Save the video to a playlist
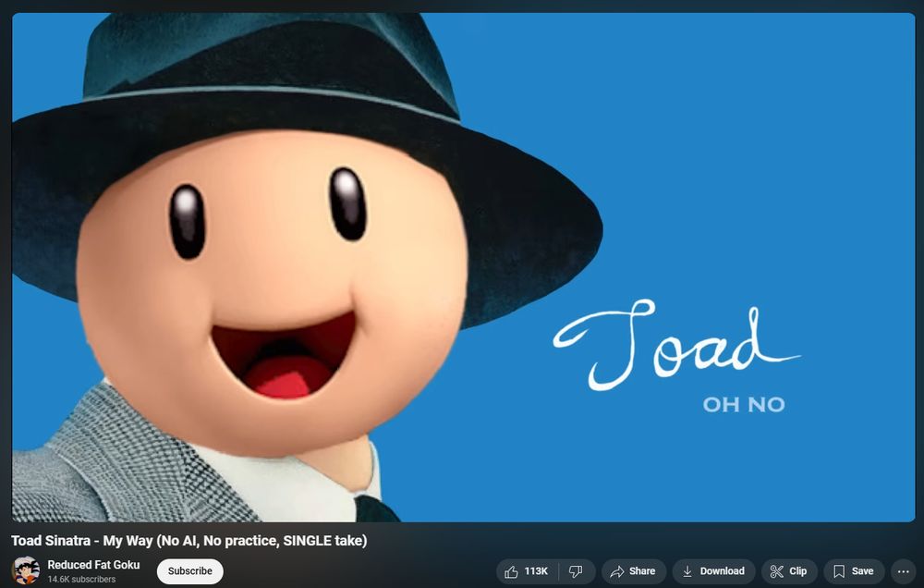Screen dimensions: 924x588 coord(854,571)
